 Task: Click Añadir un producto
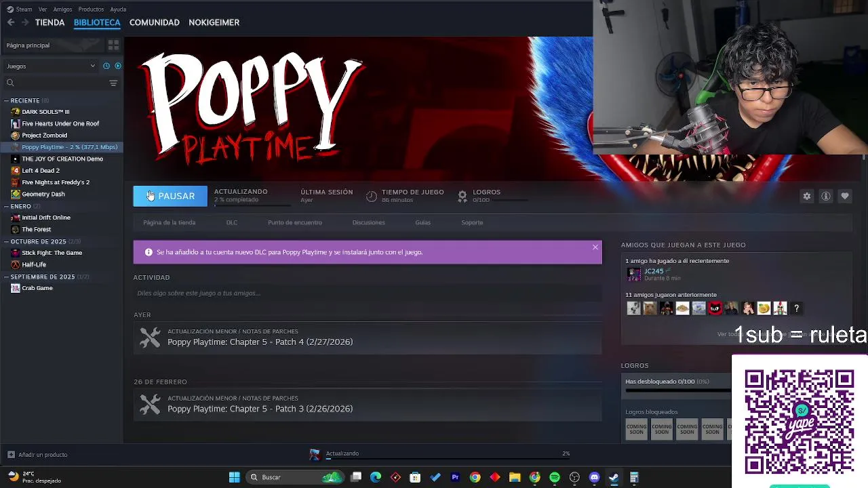pos(37,455)
